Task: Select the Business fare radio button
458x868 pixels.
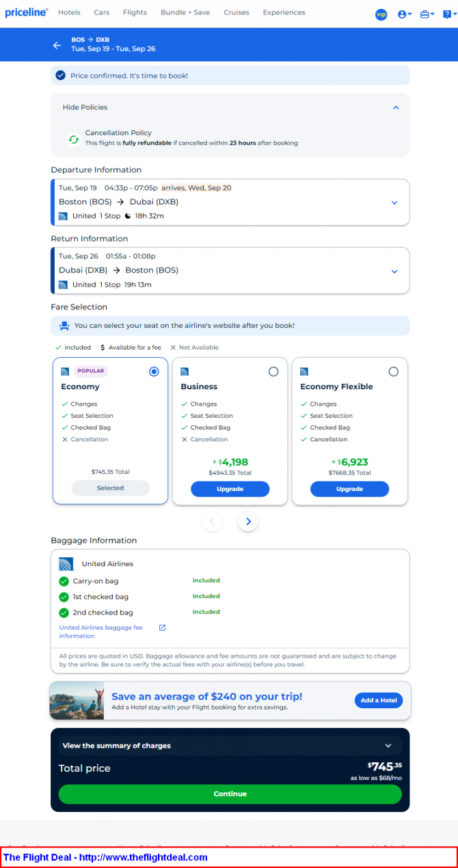Action: [x=273, y=372]
